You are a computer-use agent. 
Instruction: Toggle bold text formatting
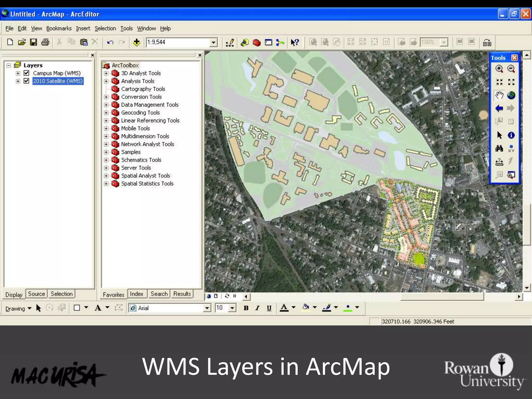(x=246, y=308)
